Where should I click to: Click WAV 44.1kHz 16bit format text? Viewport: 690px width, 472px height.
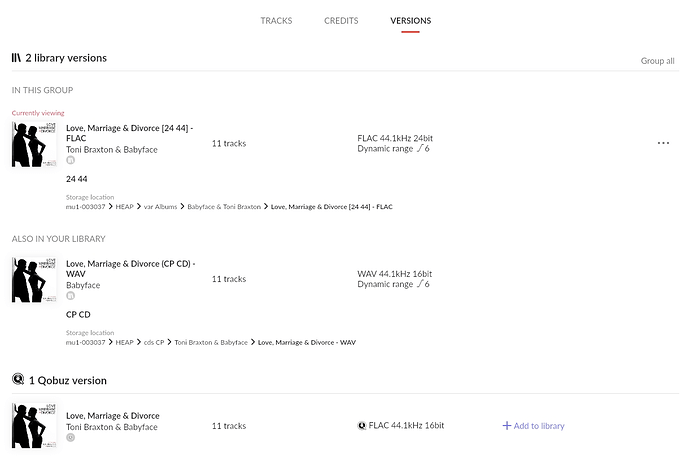click(x=395, y=274)
